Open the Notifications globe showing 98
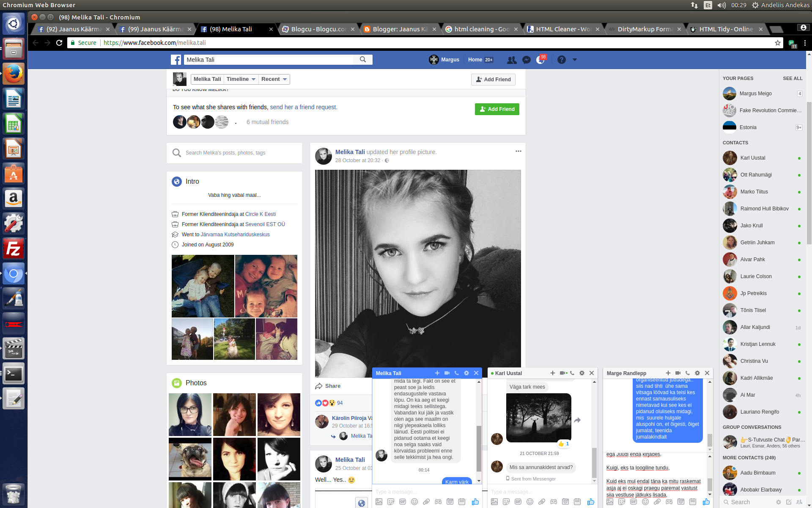This screenshot has height=508, width=812. coord(540,60)
